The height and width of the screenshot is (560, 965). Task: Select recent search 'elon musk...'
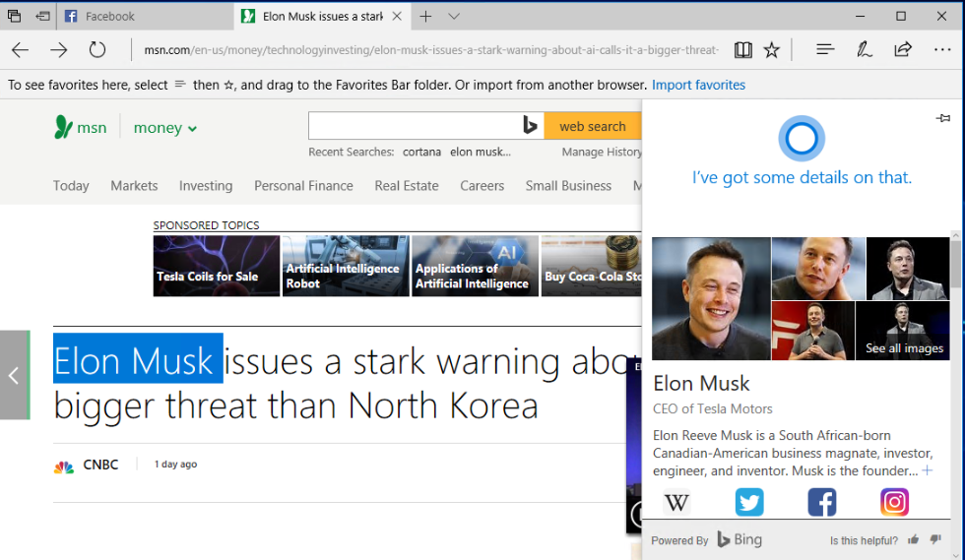(x=481, y=152)
